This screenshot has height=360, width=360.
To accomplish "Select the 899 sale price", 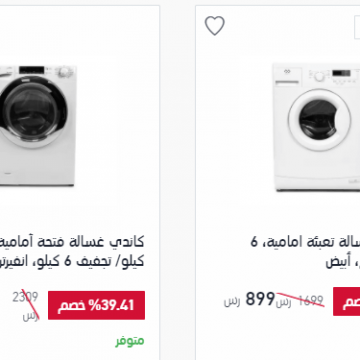I will click(x=260, y=299).
